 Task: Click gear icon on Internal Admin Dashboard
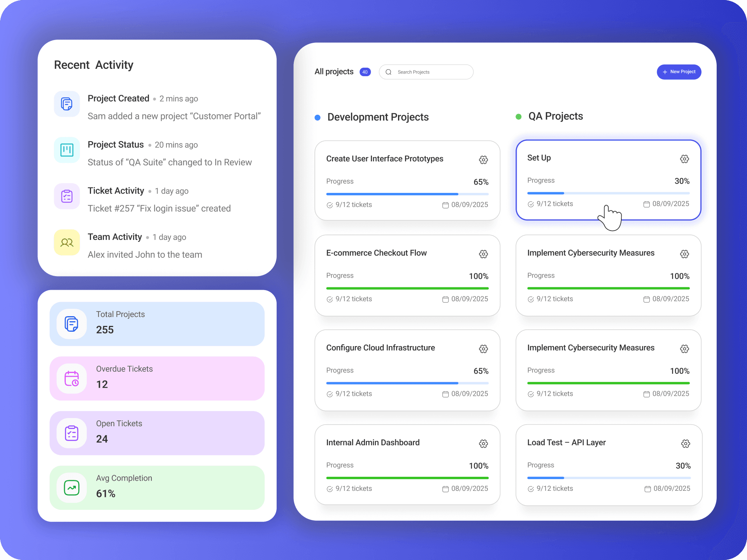tap(483, 444)
